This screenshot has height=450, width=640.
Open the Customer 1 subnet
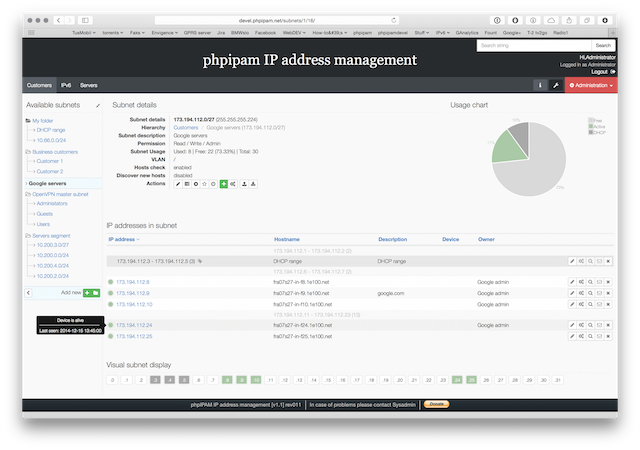(50, 161)
